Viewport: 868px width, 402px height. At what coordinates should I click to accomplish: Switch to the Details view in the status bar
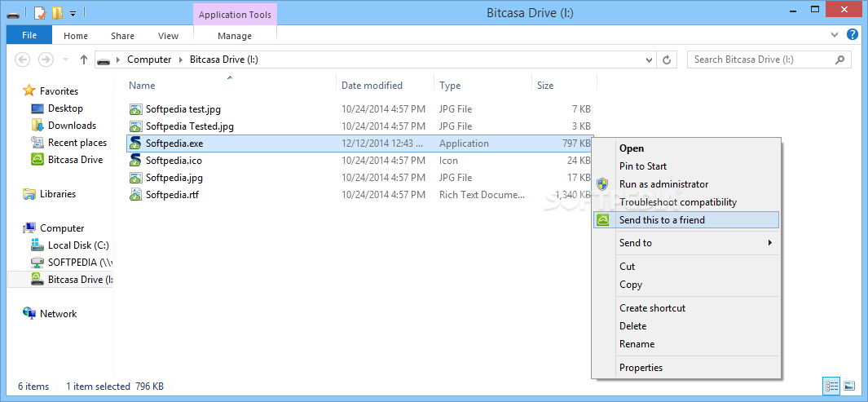[x=831, y=386]
